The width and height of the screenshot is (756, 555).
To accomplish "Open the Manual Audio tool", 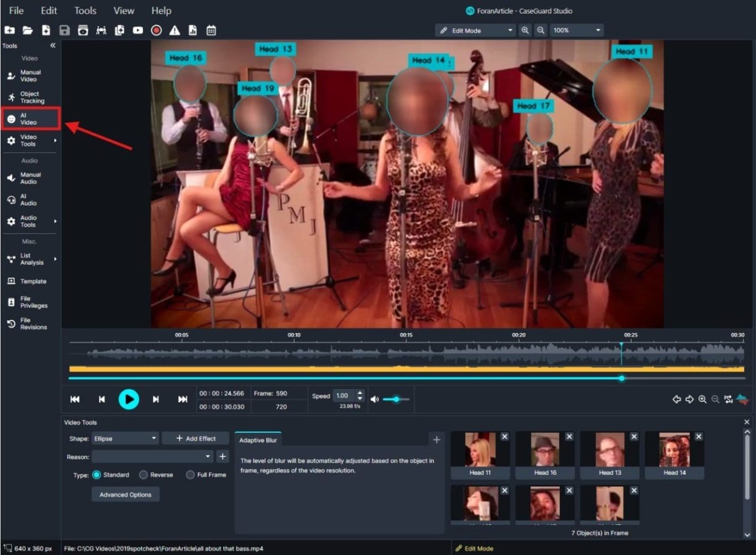I will (x=28, y=178).
